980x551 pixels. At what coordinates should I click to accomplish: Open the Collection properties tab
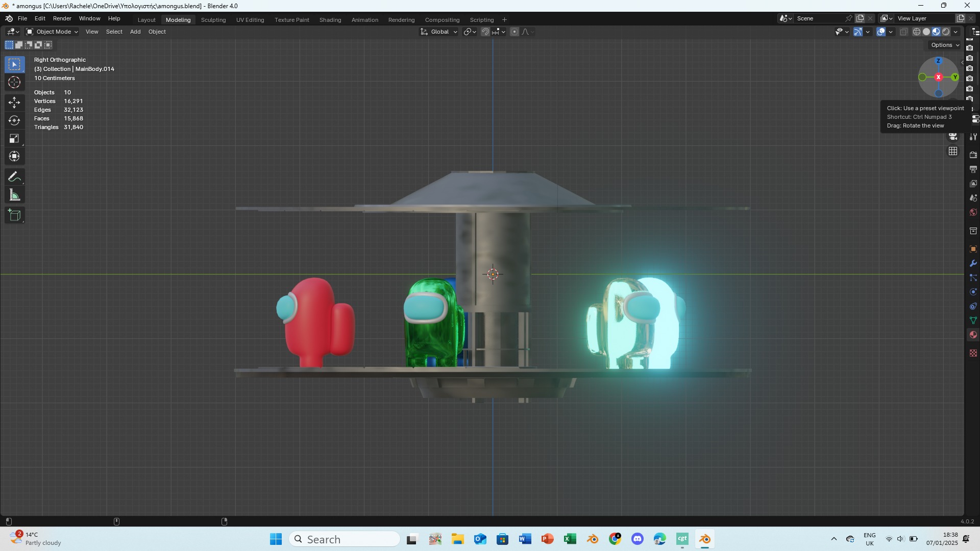(973, 231)
